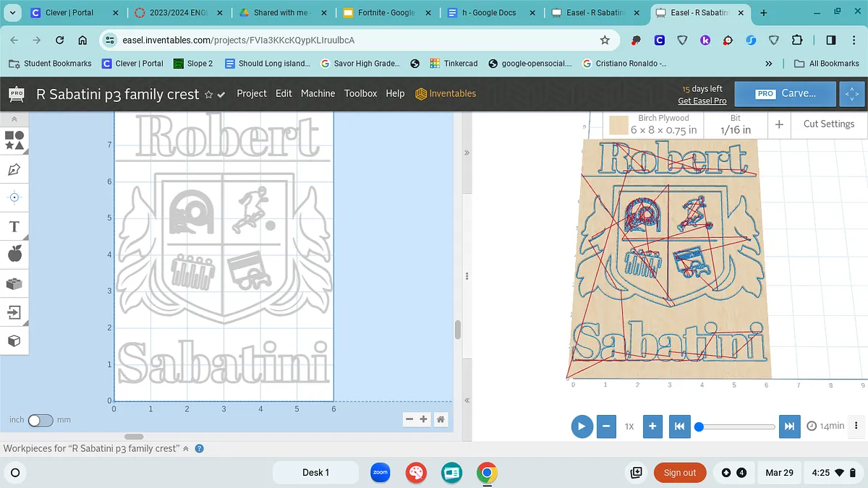Open the Import tool in sidebar

pyautogui.click(x=14, y=312)
